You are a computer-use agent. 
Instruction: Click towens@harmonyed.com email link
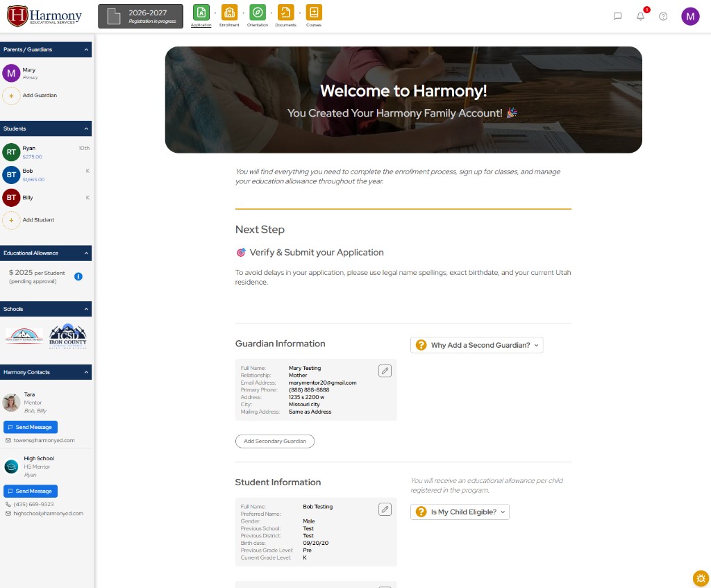44,441
